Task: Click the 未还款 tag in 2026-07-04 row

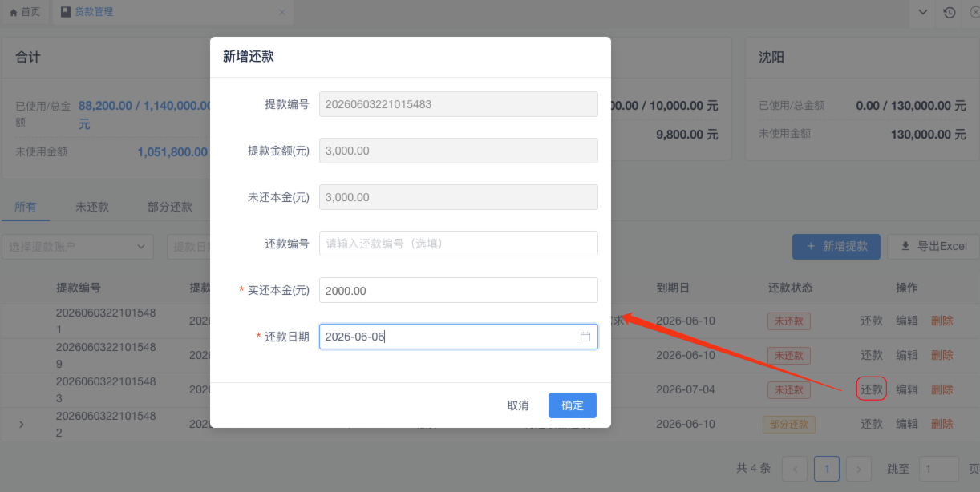Action: click(x=789, y=389)
